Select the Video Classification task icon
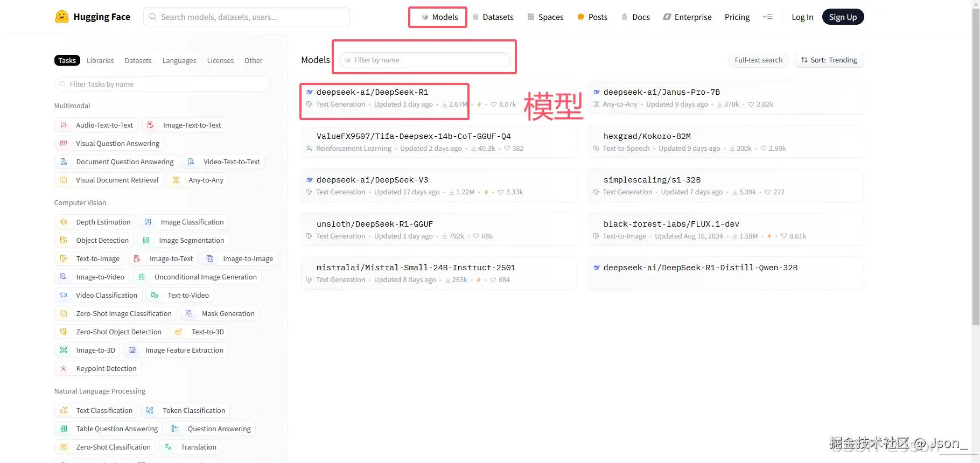980x463 pixels. (x=64, y=295)
